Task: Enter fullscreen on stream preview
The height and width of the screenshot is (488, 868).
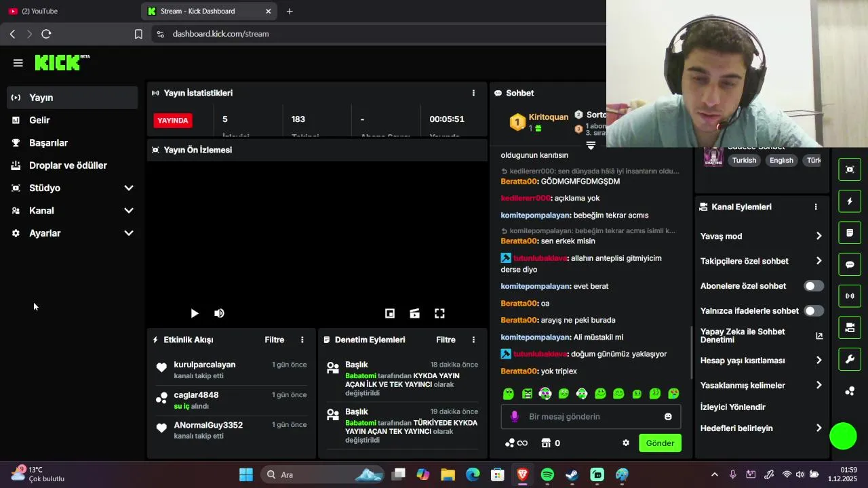Action: pyautogui.click(x=439, y=313)
